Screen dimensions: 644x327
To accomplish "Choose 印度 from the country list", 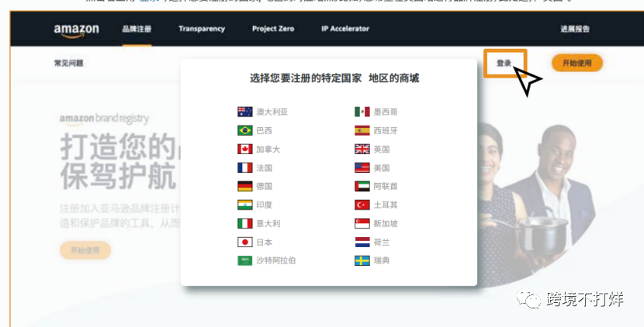I will [264, 205].
